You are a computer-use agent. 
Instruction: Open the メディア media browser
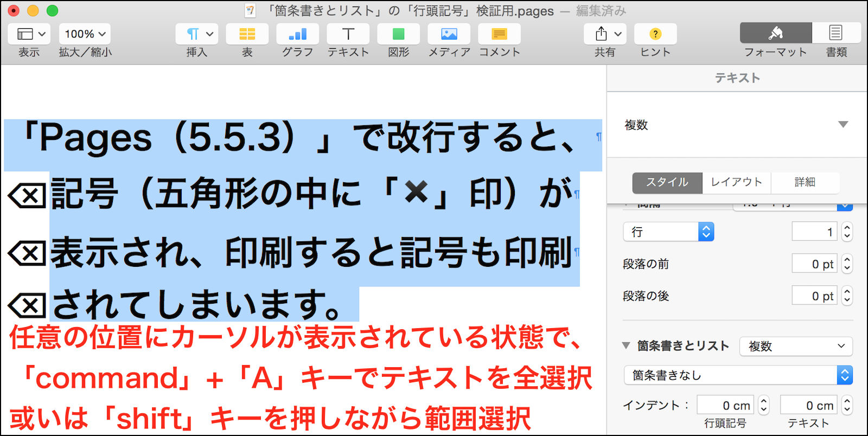coord(449,34)
